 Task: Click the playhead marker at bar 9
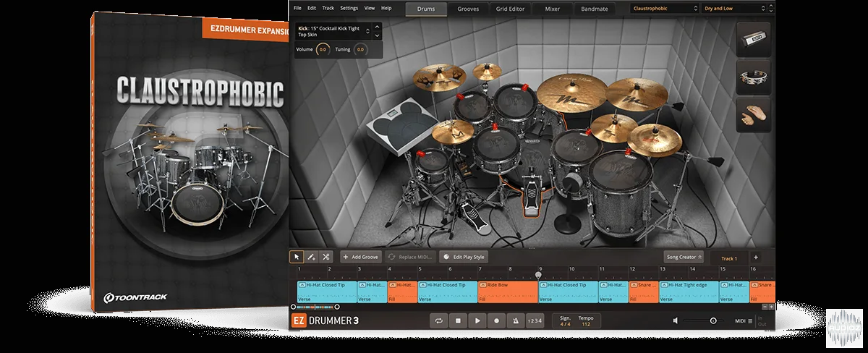coord(537,275)
